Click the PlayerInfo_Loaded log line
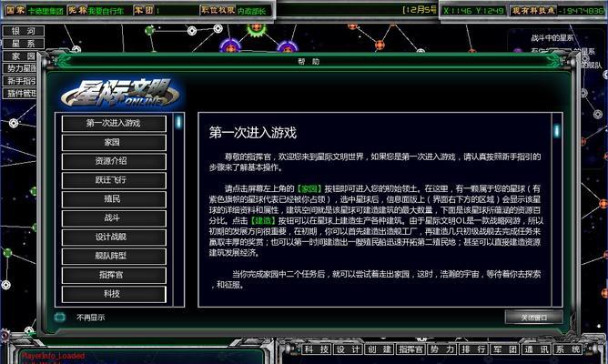Image resolution: width=608 pixels, height=364 pixels. (x=53, y=356)
